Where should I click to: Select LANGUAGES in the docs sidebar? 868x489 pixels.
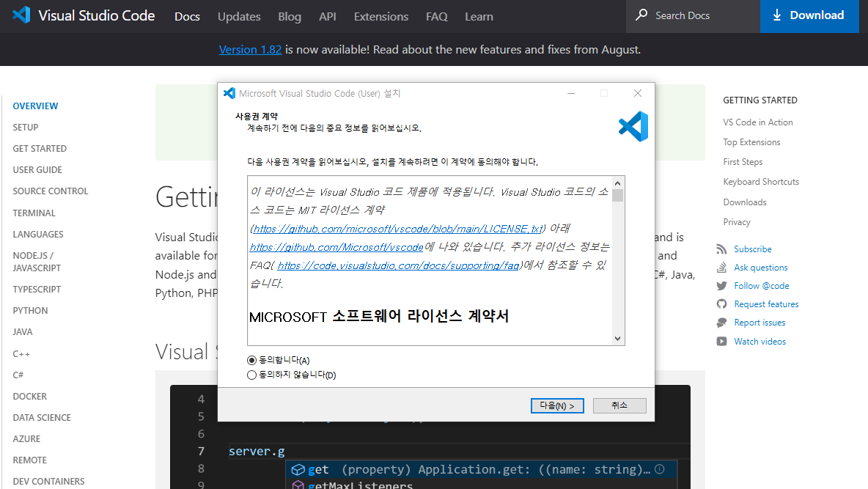click(x=38, y=235)
